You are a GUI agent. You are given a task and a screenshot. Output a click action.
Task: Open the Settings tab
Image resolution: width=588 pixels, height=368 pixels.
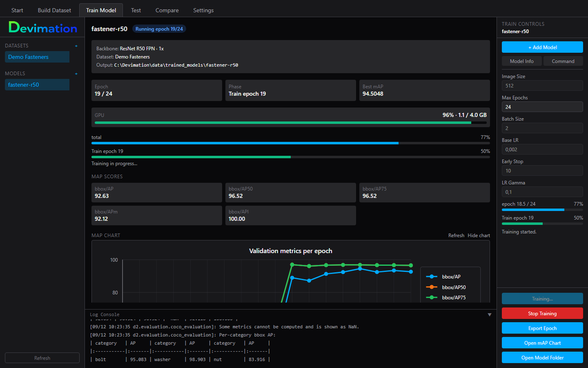(203, 10)
